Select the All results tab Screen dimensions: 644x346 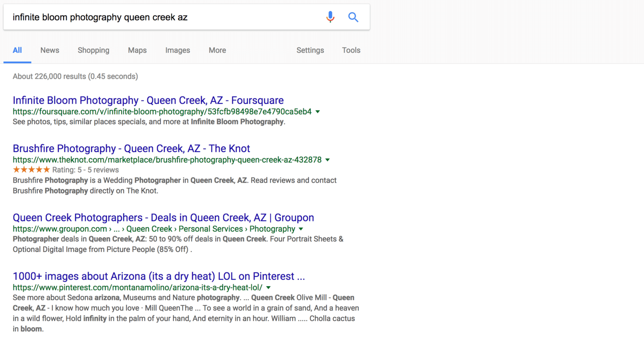pyautogui.click(x=17, y=50)
